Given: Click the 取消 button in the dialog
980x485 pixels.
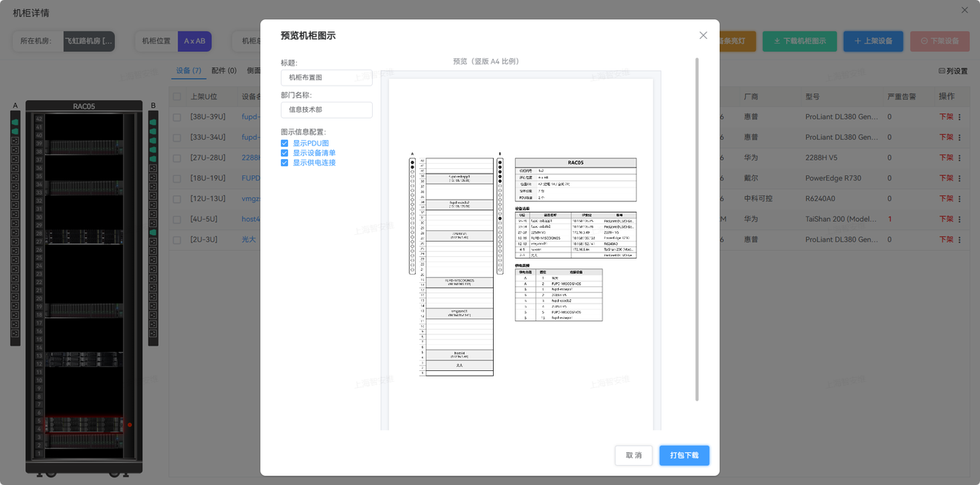Looking at the screenshot, I should tap(634, 455).
